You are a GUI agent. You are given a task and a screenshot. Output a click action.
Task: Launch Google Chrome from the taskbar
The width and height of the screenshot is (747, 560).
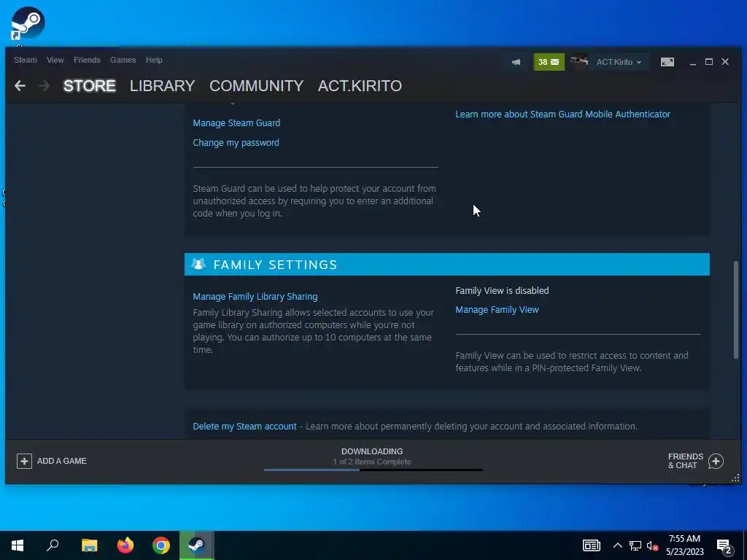click(x=161, y=545)
